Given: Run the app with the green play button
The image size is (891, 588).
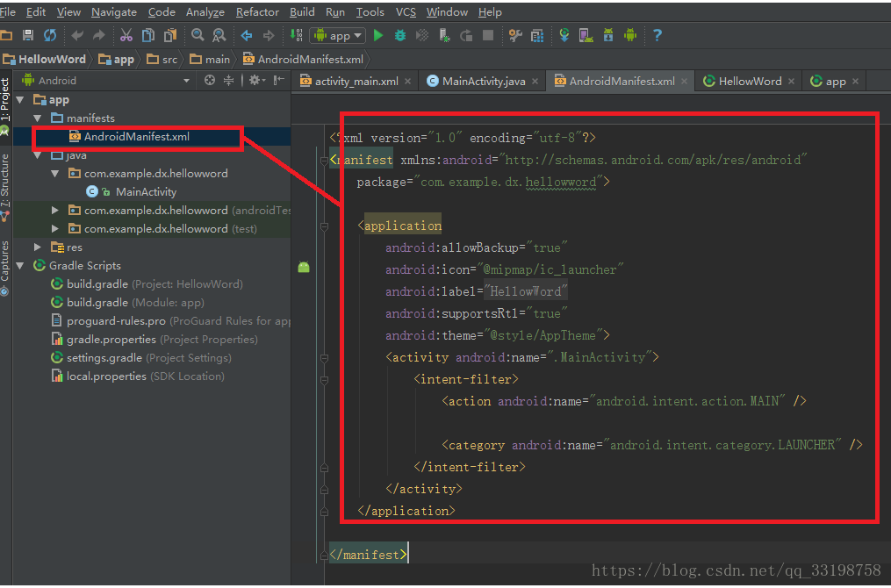Looking at the screenshot, I should pyautogui.click(x=378, y=35).
